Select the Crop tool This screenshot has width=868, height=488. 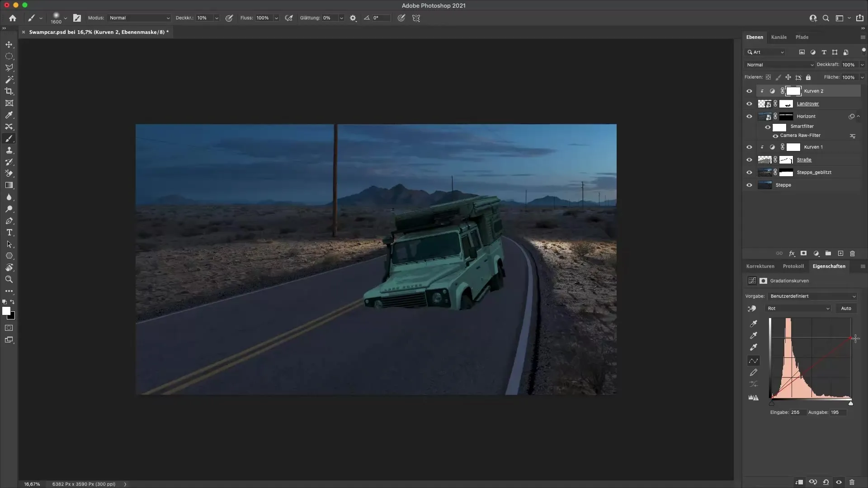[x=9, y=91]
